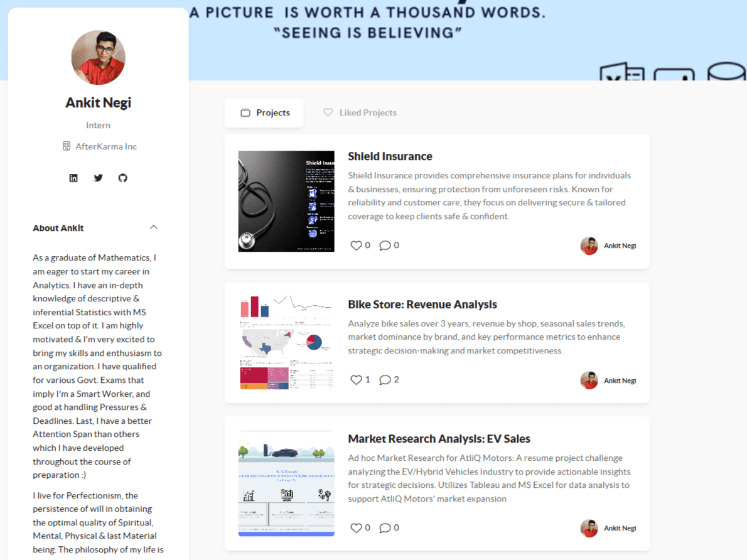
Task: Open the GitHub icon link
Action: pyautogui.click(x=123, y=178)
